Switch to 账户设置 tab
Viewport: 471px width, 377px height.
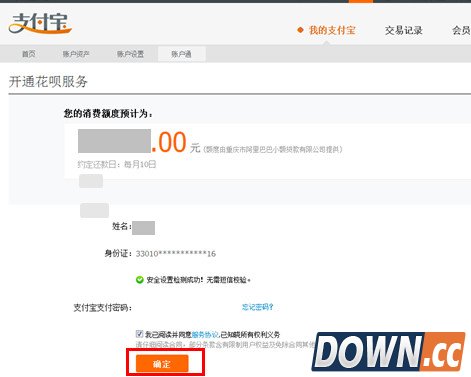(130, 54)
